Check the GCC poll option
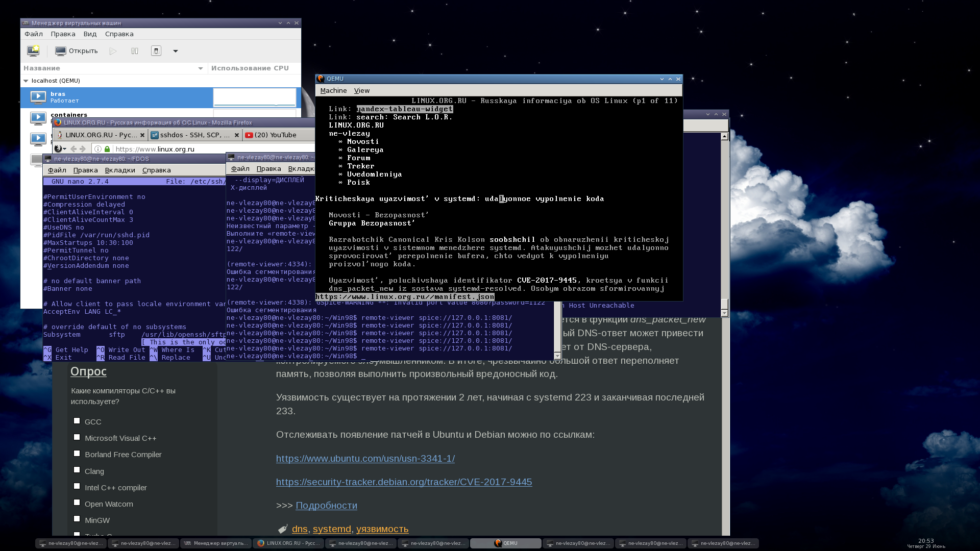Screen dimensions: 980x551 [77, 421]
